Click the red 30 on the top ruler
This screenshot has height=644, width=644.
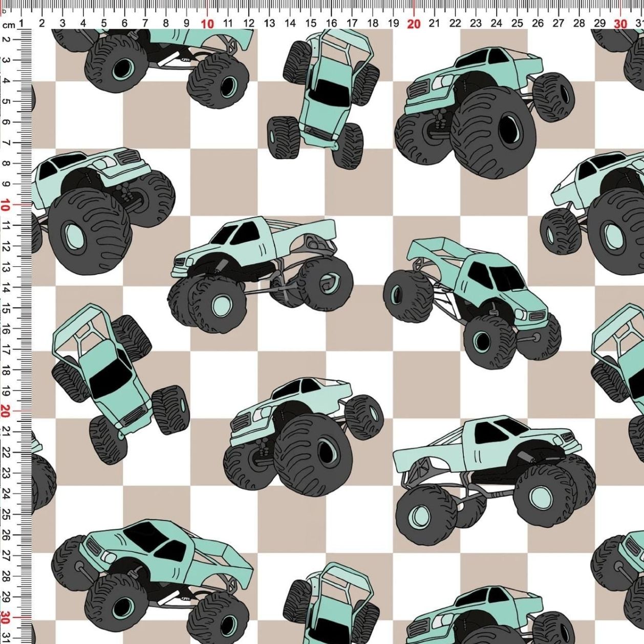[x=620, y=24]
